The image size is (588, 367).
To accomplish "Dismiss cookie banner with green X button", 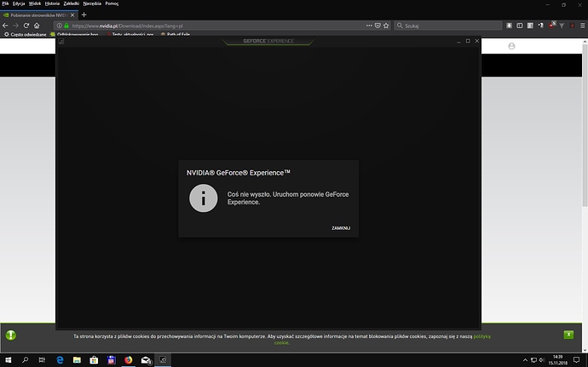I will [x=568, y=335].
